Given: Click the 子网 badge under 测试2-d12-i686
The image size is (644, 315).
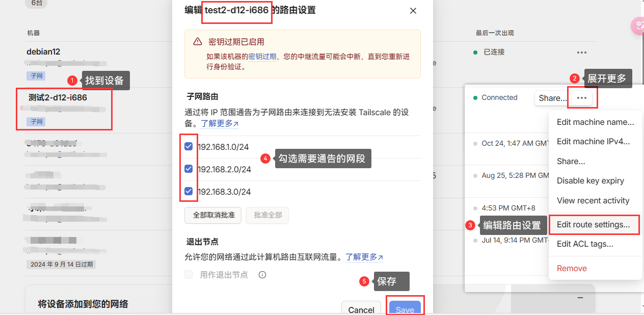Looking at the screenshot, I should (x=37, y=122).
